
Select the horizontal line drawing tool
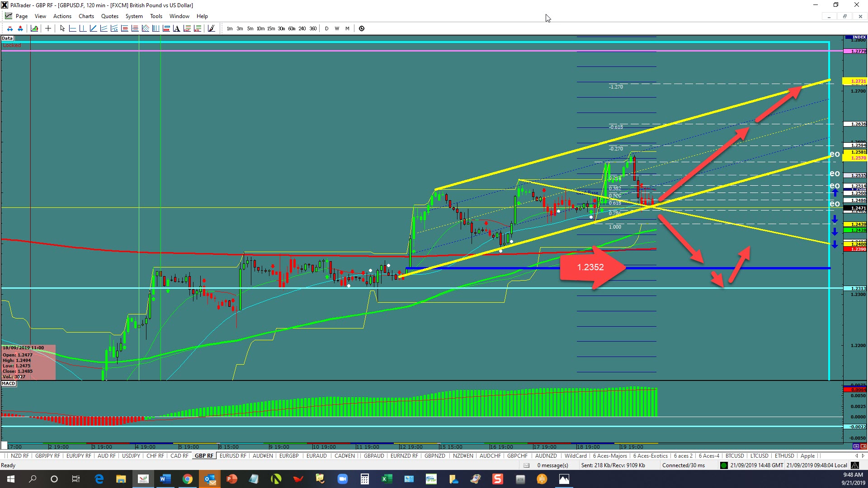73,28
